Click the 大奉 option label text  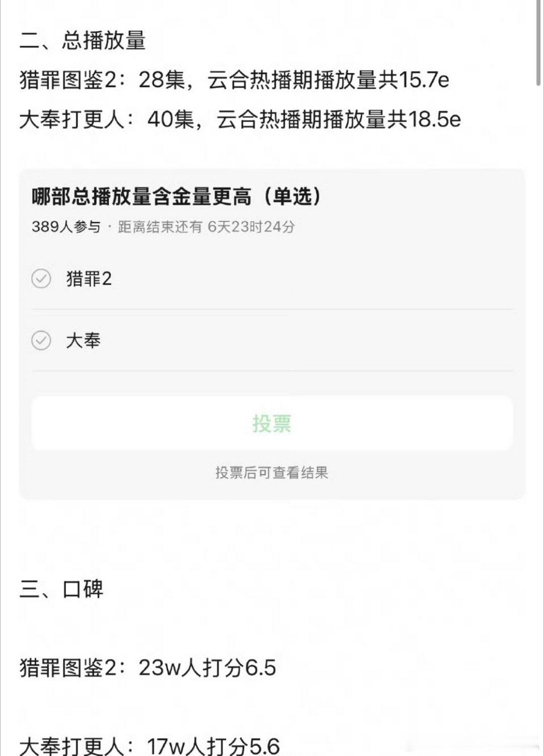tap(84, 340)
